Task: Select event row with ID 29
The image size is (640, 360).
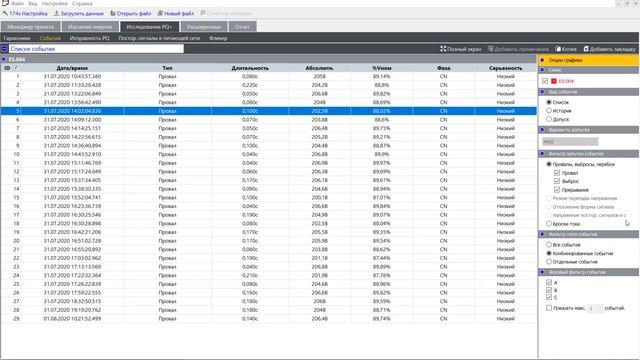Action: click(x=269, y=319)
